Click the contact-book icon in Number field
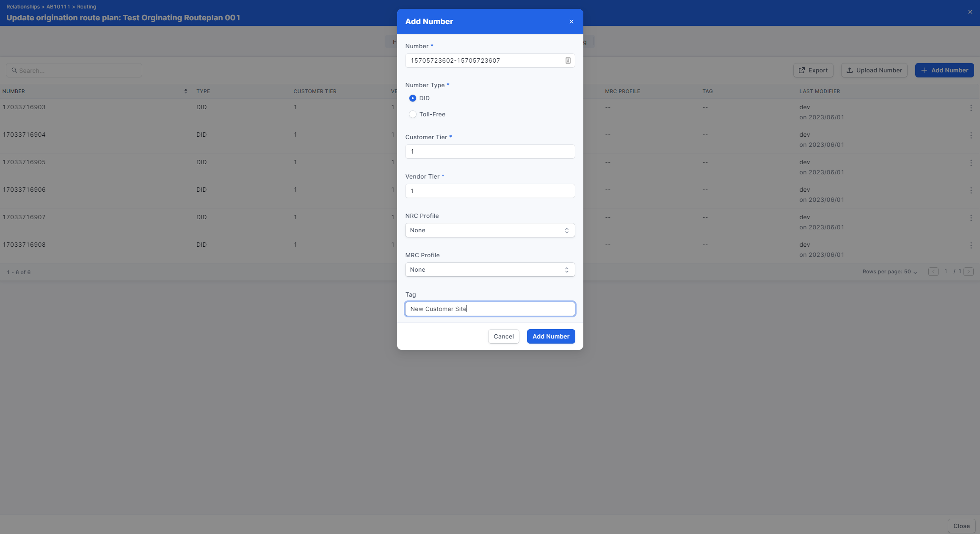980x534 pixels. (568, 61)
